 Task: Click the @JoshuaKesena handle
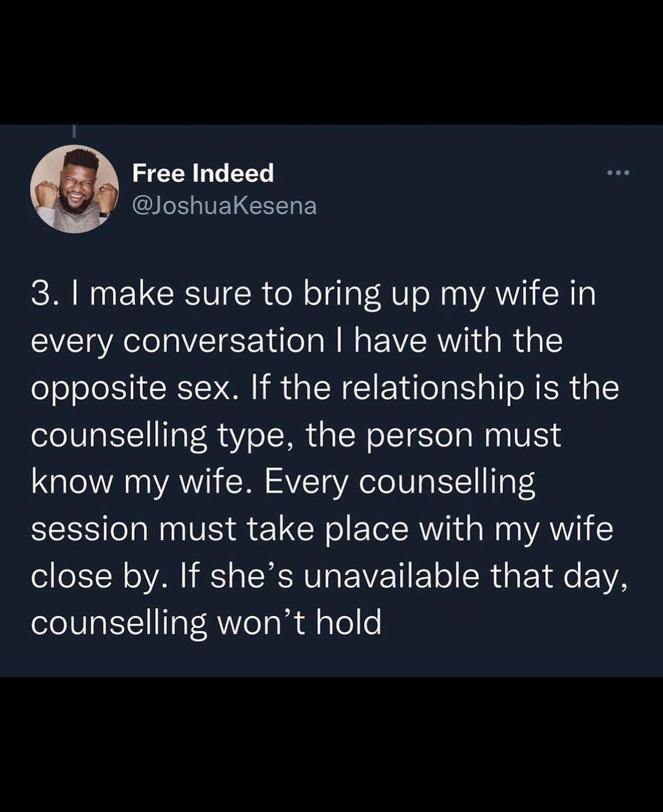click(x=224, y=206)
